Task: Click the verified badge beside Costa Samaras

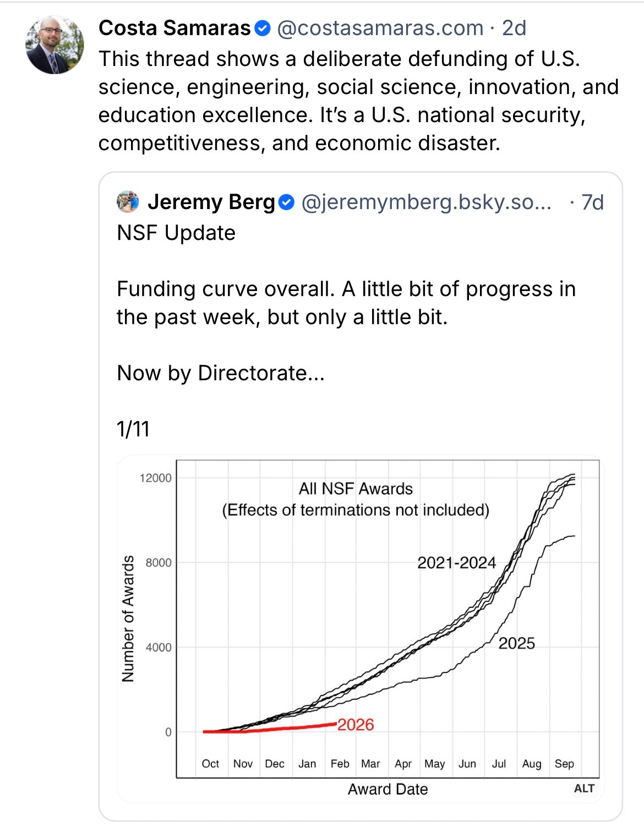Action: [x=264, y=28]
